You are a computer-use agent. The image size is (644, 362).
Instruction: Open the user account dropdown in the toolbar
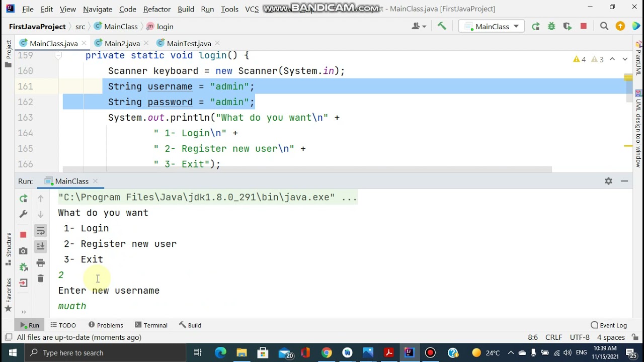pyautogui.click(x=419, y=26)
